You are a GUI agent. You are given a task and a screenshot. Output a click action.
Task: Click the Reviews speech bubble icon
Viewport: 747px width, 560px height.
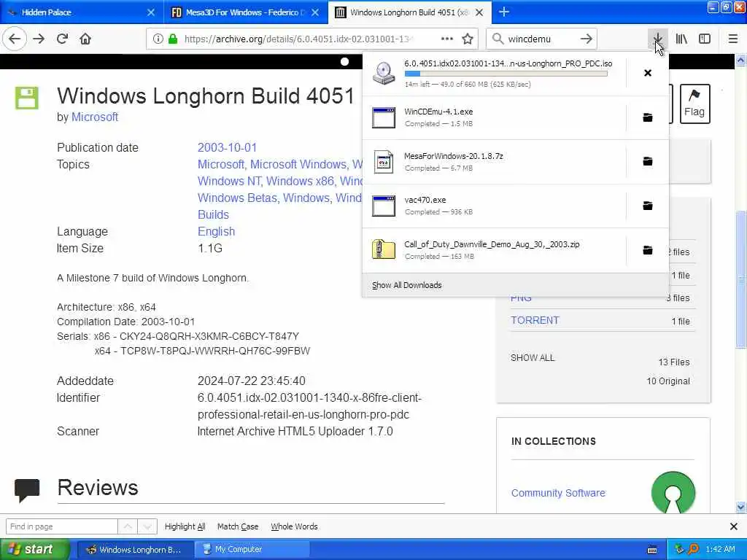[x=27, y=491]
